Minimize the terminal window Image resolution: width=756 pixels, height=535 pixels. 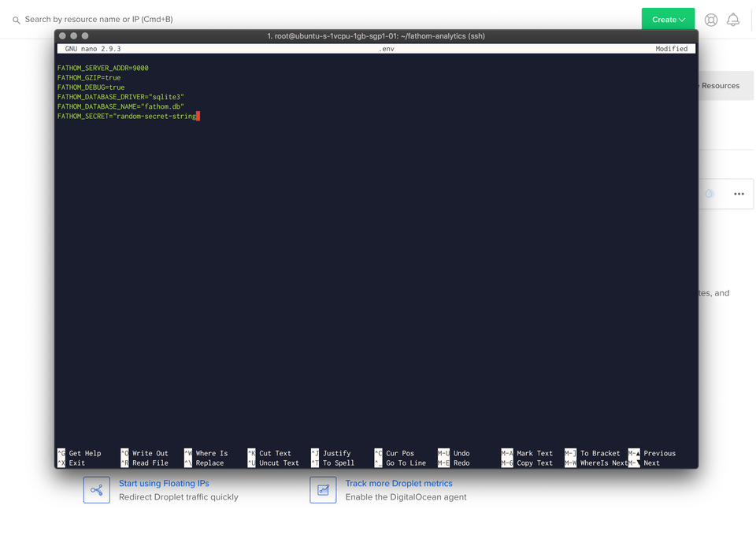click(73, 35)
